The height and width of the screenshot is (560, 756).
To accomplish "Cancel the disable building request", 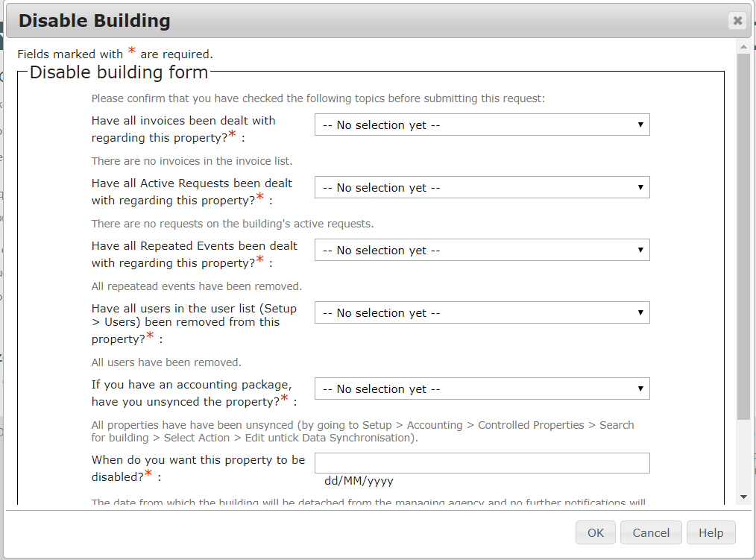I will (651, 532).
